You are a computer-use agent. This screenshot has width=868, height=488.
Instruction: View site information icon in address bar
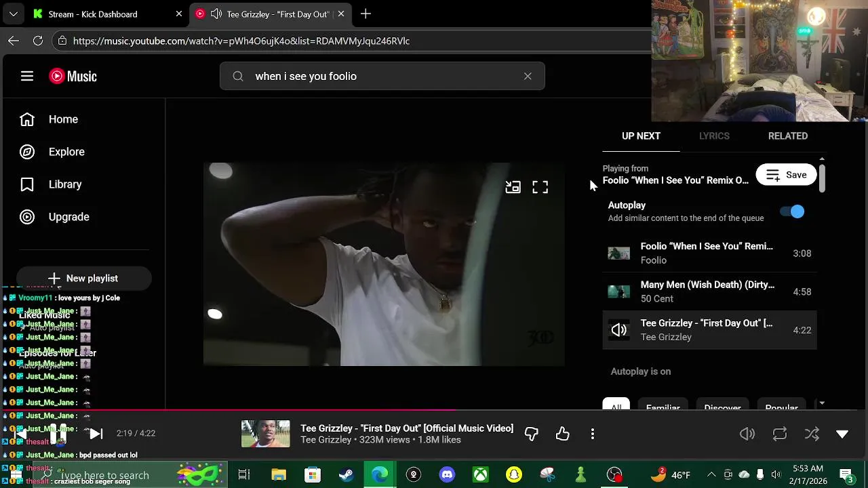point(62,41)
